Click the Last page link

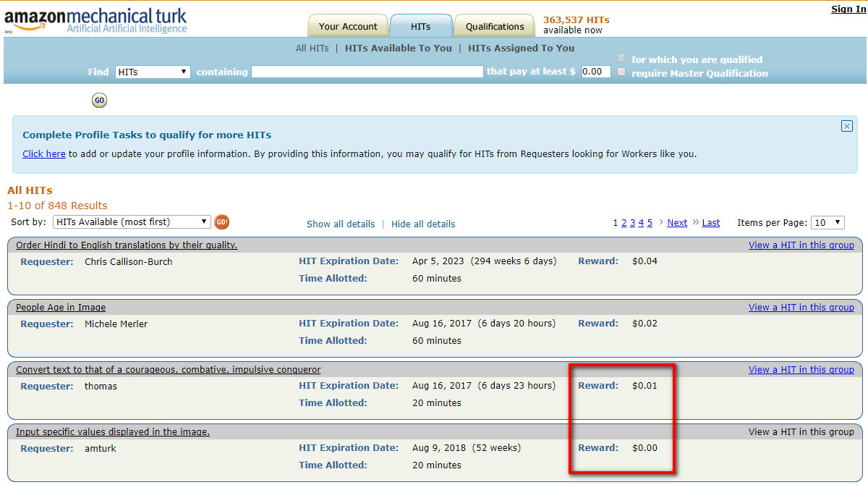point(711,222)
